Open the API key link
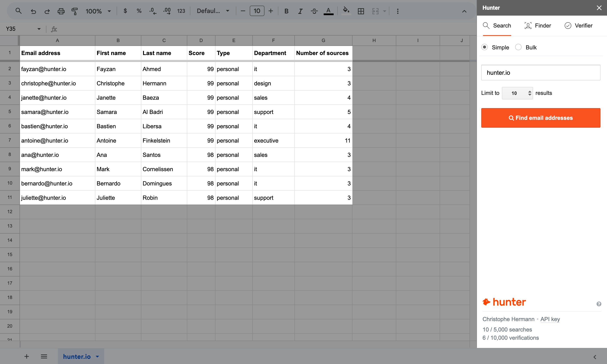This screenshot has width=607, height=364. [x=550, y=319]
